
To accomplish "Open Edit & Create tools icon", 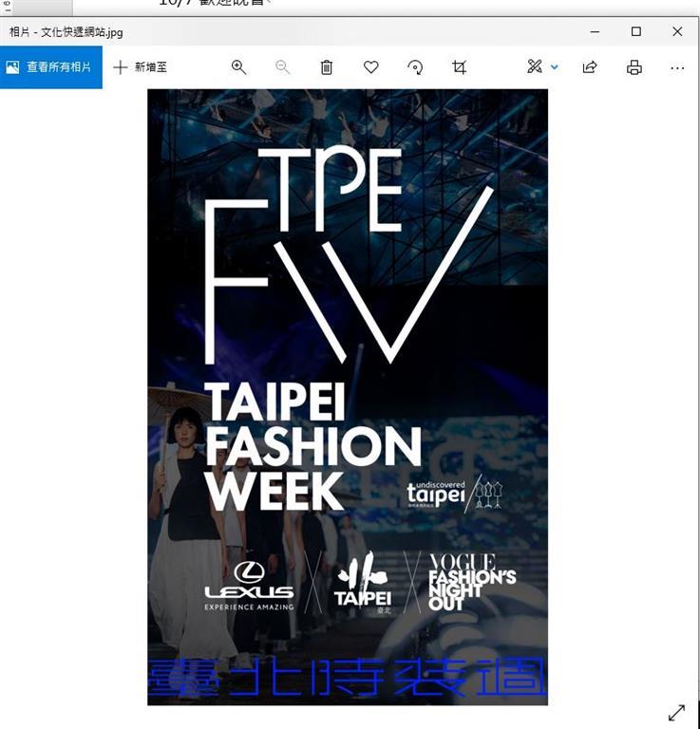I will coord(535,66).
